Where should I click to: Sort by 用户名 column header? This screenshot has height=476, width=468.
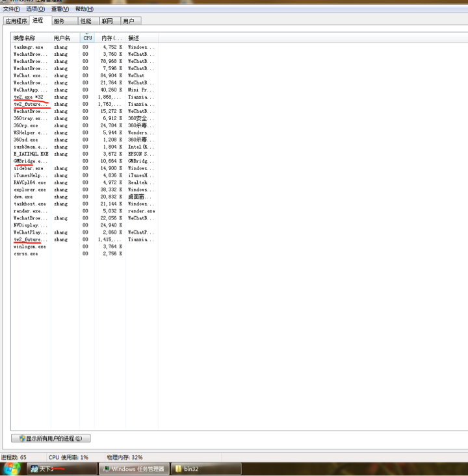[x=66, y=38]
